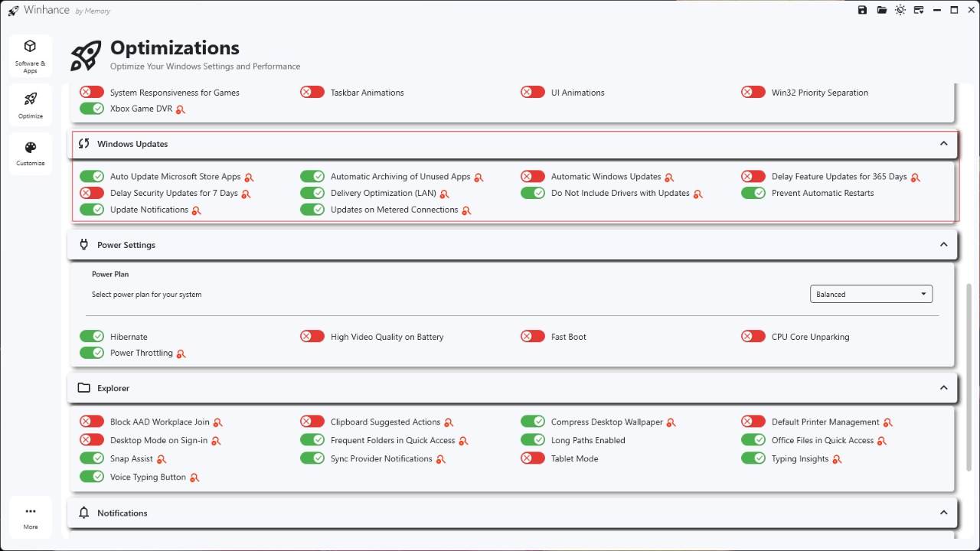Select the Optimize sidebar tab

(x=31, y=105)
